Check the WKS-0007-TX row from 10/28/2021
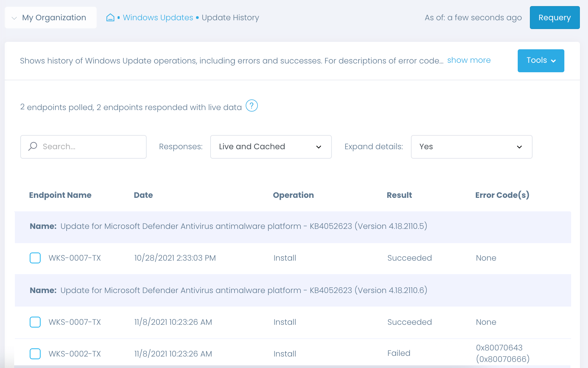This screenshot has height=368, width=588. (35, 258)
